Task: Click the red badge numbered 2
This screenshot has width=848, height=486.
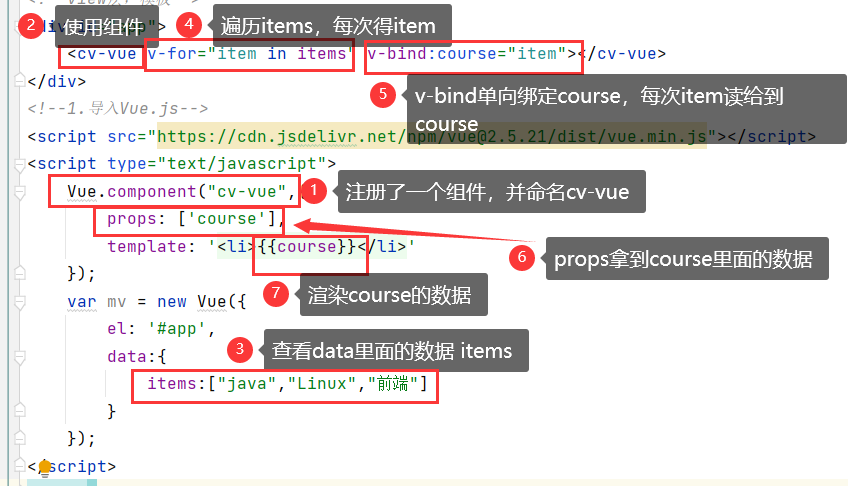Action: (31, 22)
